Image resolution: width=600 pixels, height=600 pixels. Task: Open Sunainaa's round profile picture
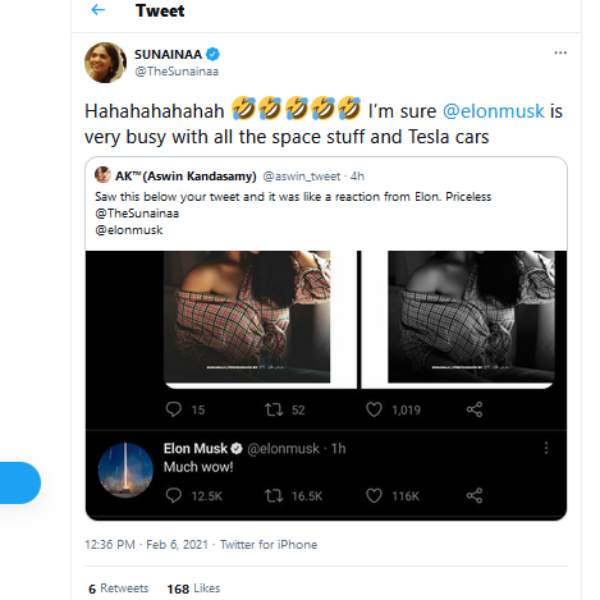105,62
